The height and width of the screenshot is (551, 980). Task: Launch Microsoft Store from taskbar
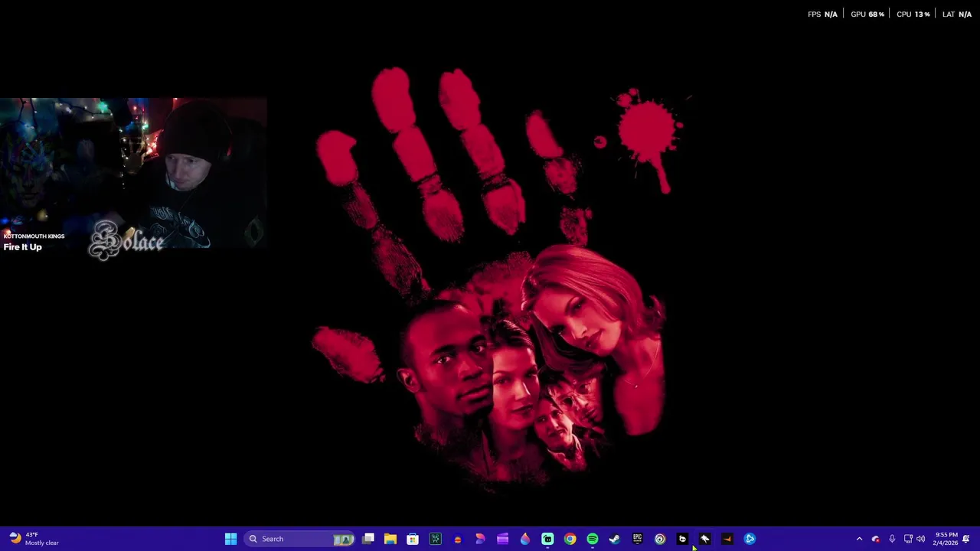pos(413,539)
